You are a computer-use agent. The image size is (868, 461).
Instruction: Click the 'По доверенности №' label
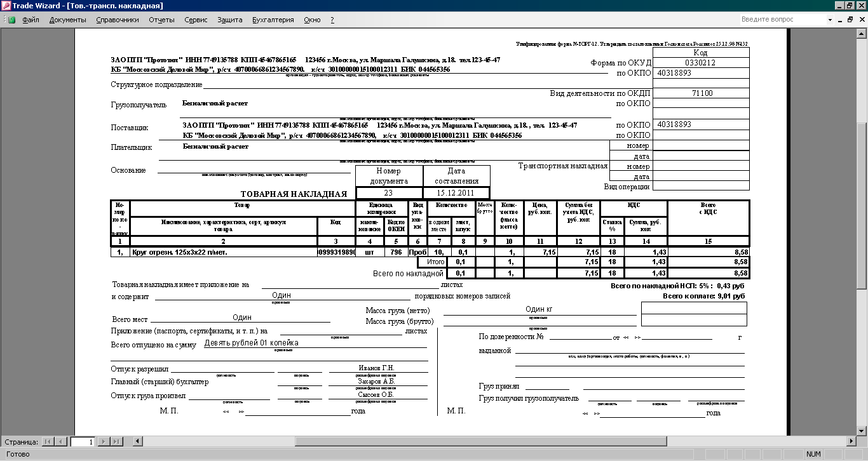coord(512,337)
